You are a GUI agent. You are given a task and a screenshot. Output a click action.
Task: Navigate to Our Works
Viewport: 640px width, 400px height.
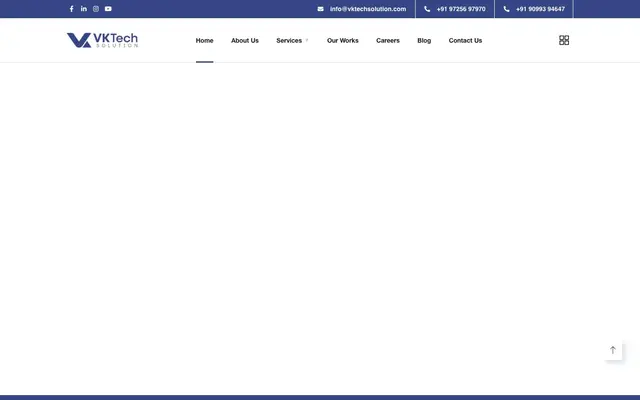[342, 40]
